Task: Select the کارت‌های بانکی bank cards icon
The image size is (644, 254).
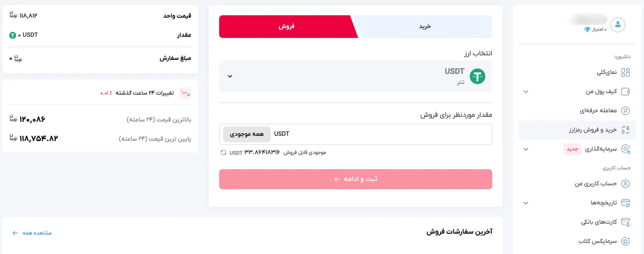Action: 626,221
